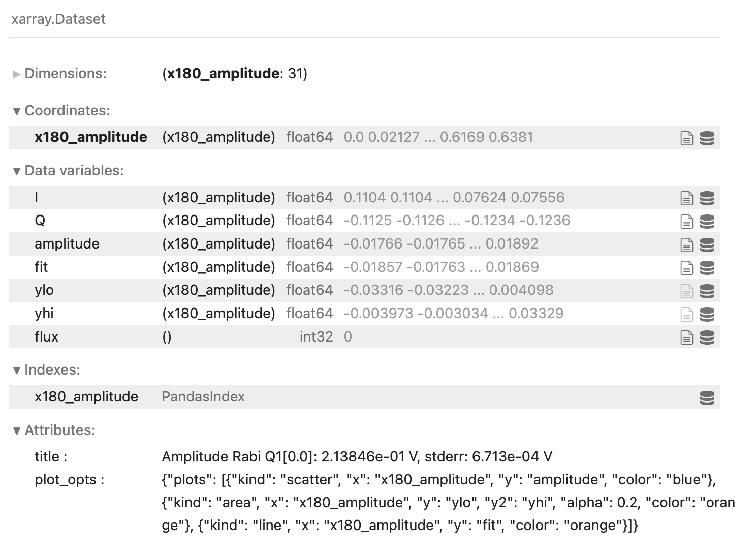Toggle data repr for flux variable
The width and height of the screenshot is (756, 556).
[707, 337]
